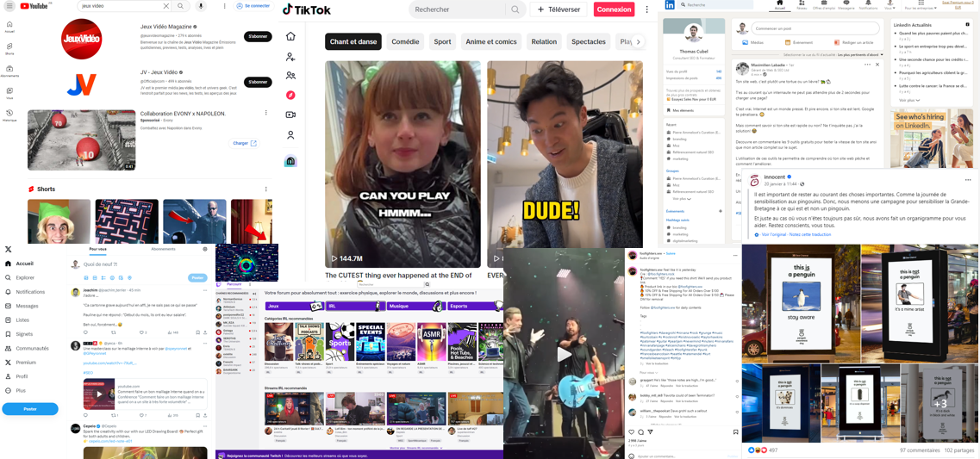The width and height of the screenshot is (980, 459).
Task: Open LinkedIn Réseau icon
Action: tap(802, 5)
